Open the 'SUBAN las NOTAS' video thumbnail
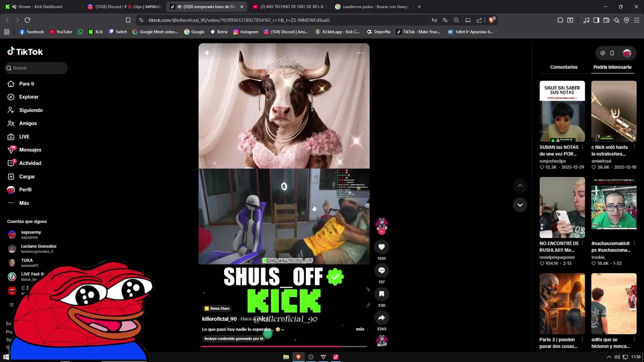644x362 pixels. tap(562, 111)
